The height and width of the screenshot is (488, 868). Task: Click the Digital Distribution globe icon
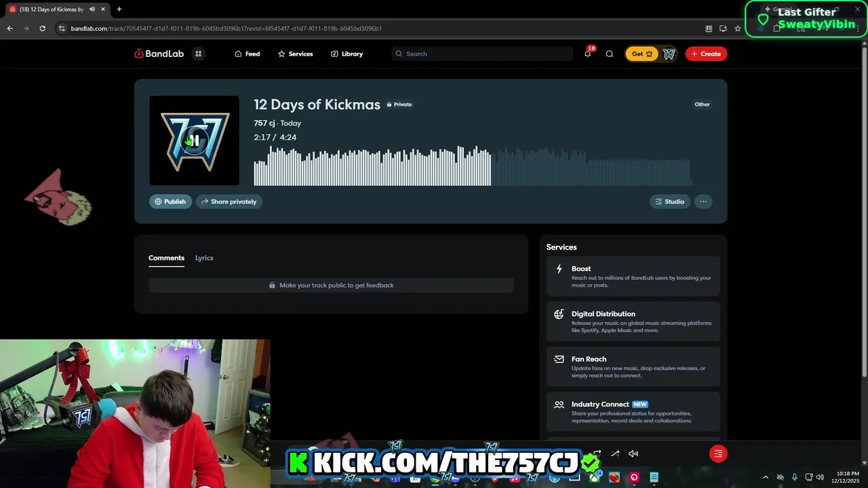point(559,314)
